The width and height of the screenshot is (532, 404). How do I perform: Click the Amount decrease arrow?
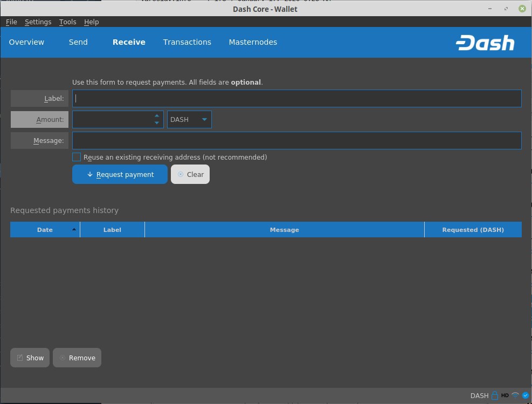tap(157, 123)
